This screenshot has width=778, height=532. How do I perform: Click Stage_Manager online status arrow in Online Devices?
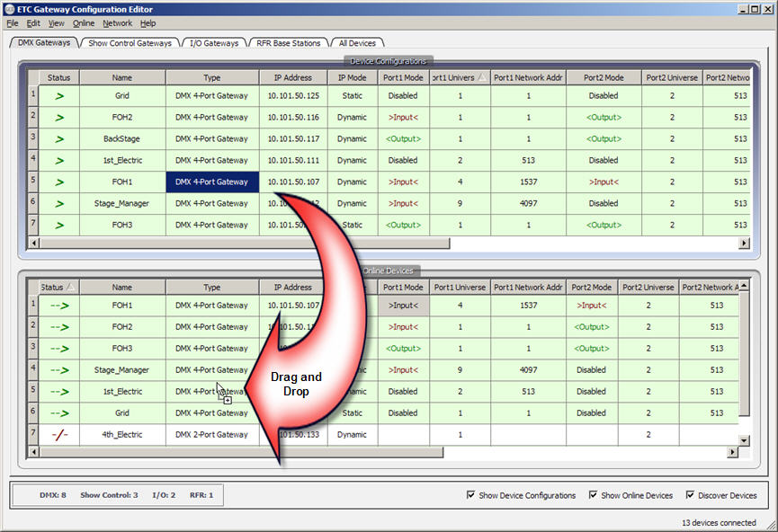pos(59,370)
